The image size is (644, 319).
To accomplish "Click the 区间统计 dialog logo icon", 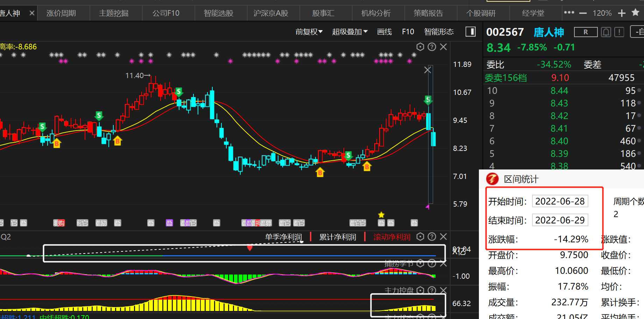I will [x=492, y=179].
